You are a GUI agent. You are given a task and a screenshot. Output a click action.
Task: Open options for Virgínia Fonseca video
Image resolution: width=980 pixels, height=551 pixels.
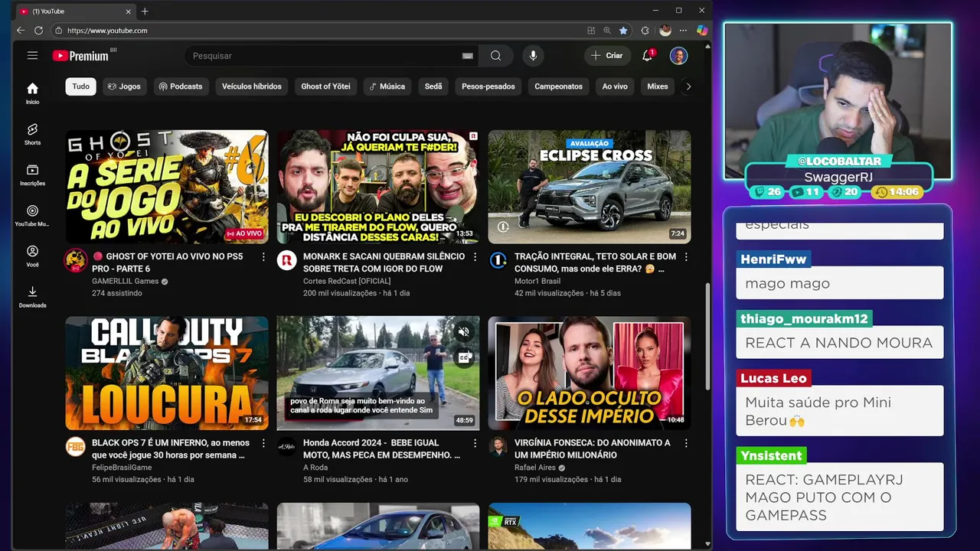(686, 443)
